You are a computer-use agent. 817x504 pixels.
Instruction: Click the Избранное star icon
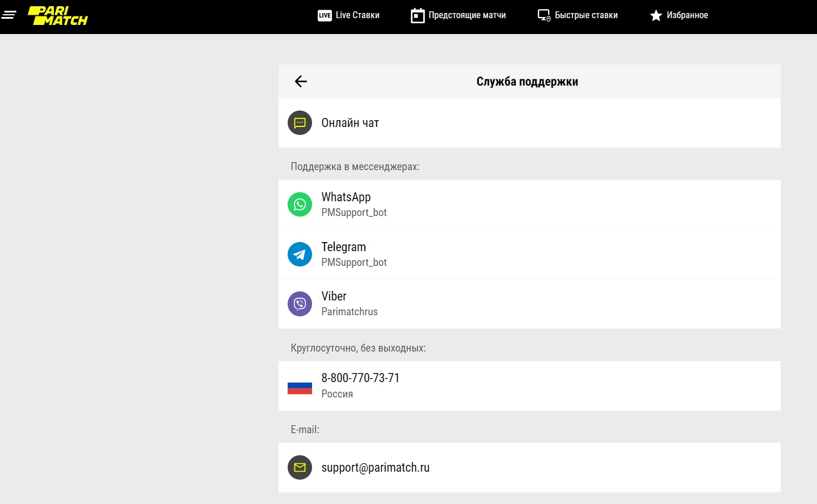pyautogui.click(x=656, y=15)
